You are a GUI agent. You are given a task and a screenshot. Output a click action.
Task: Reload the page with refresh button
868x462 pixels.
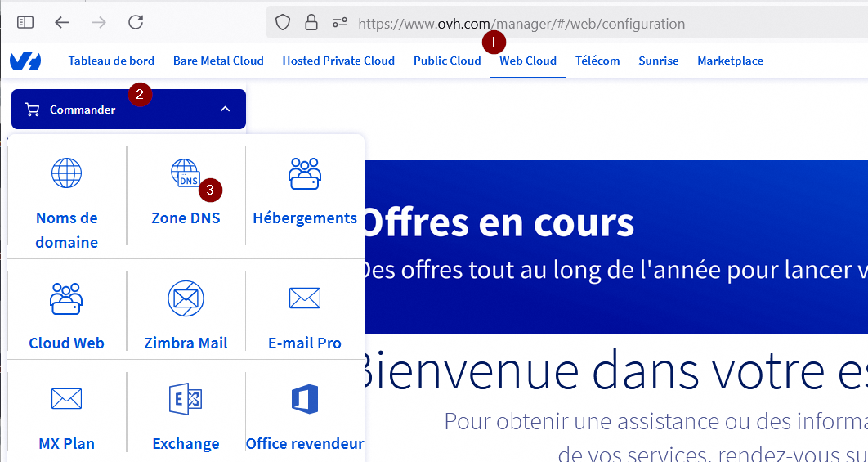click(136, 23)
